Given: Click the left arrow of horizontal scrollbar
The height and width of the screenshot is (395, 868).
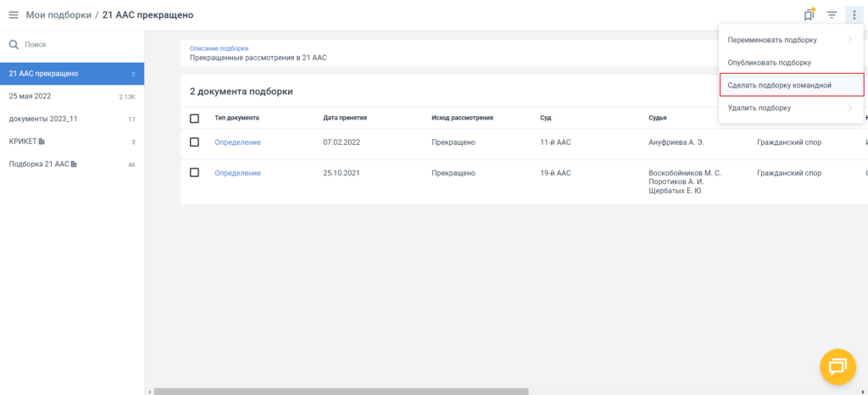Looking at the screenshot, I should coord(149,392).
